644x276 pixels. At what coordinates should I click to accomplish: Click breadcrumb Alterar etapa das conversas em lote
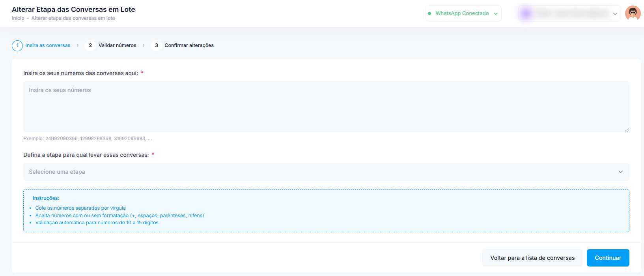73,18
